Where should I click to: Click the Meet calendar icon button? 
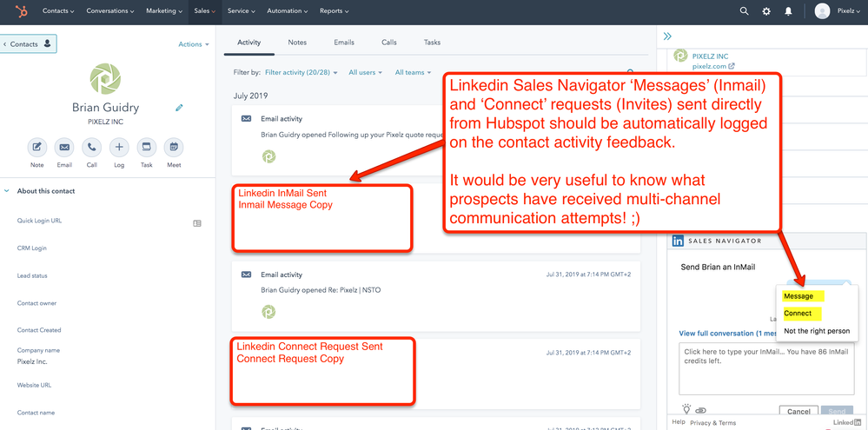click(x=174, y=147)
